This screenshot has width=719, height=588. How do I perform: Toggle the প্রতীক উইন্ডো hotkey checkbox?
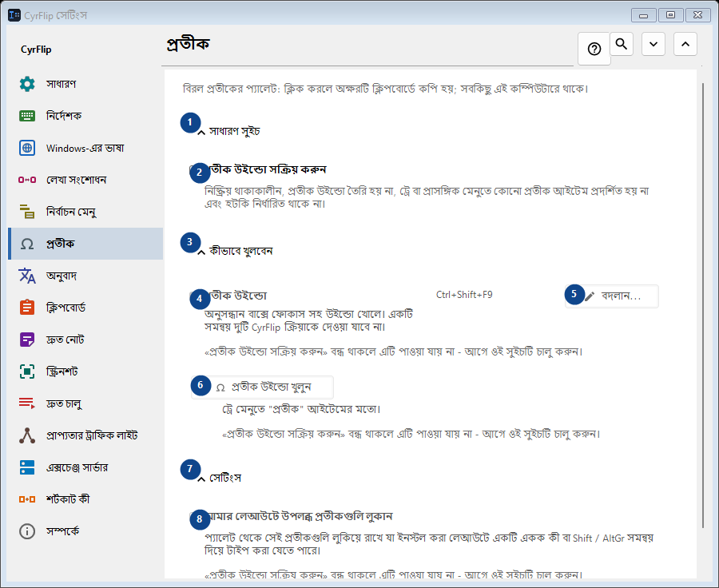point(194,296)
